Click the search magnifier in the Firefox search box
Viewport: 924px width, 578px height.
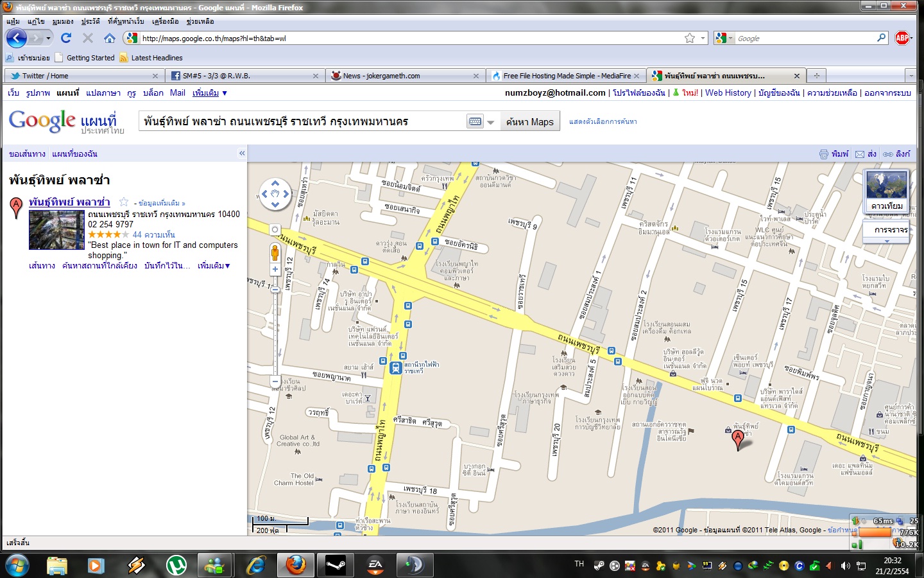(882, 38)
